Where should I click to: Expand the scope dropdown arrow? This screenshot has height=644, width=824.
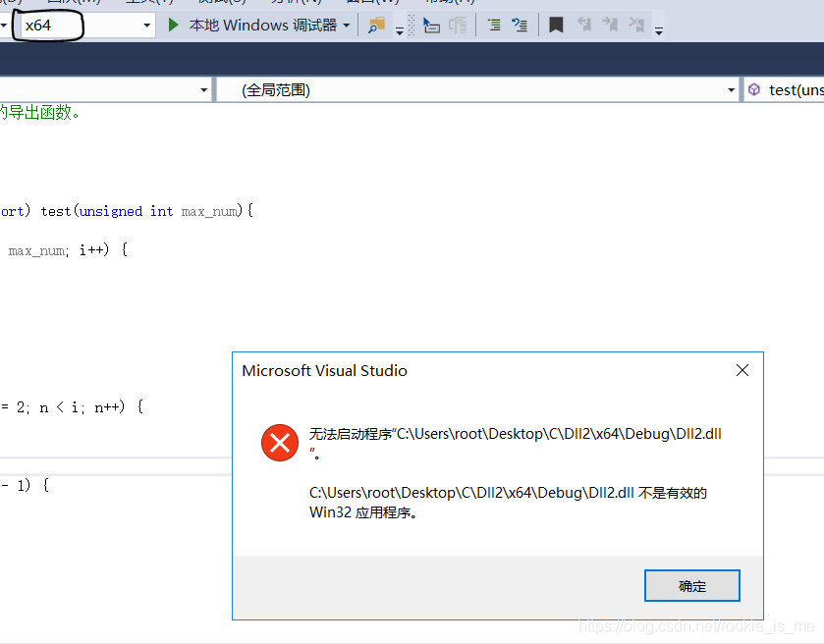pyautogui.click(x=731, y=89)
